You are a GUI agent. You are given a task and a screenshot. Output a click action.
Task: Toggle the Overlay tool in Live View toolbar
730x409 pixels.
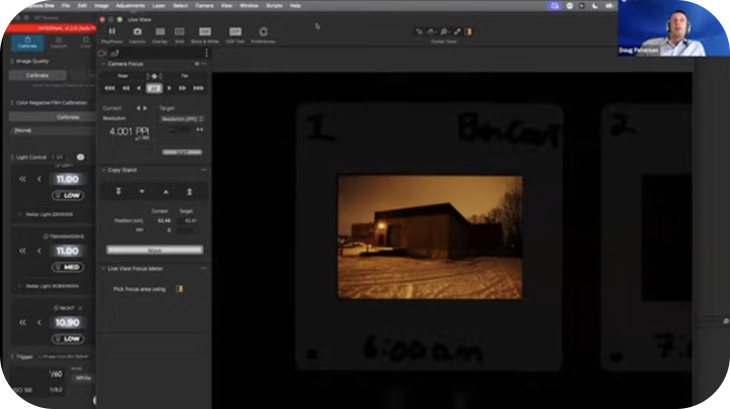(160, 32)
